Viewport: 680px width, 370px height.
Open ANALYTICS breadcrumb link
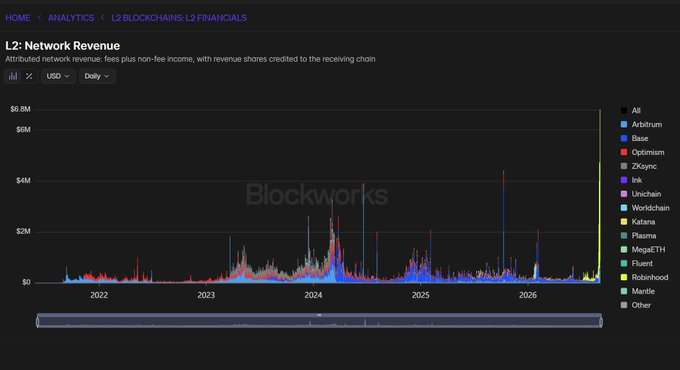pyautogui.click(x=71, y=18)
